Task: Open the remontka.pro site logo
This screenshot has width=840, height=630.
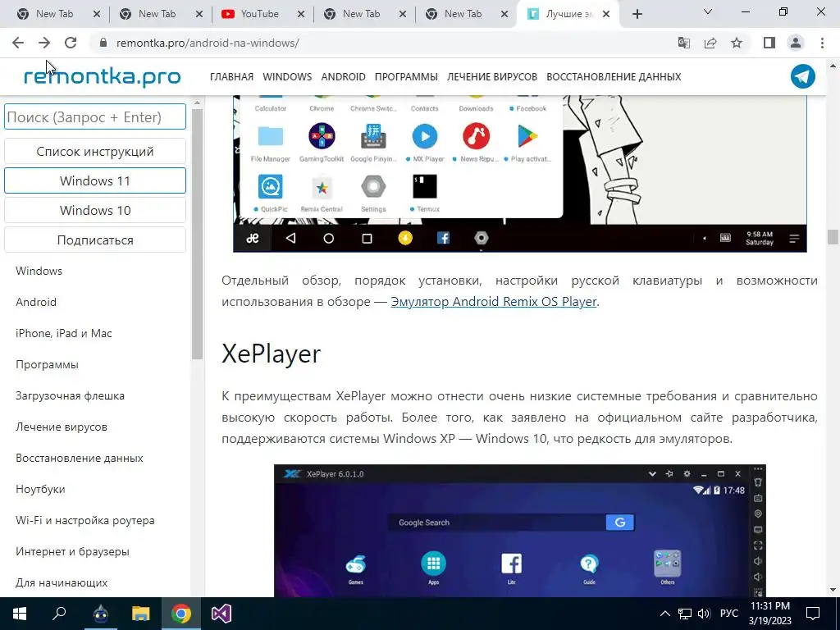Action: (x=102, y=76)
